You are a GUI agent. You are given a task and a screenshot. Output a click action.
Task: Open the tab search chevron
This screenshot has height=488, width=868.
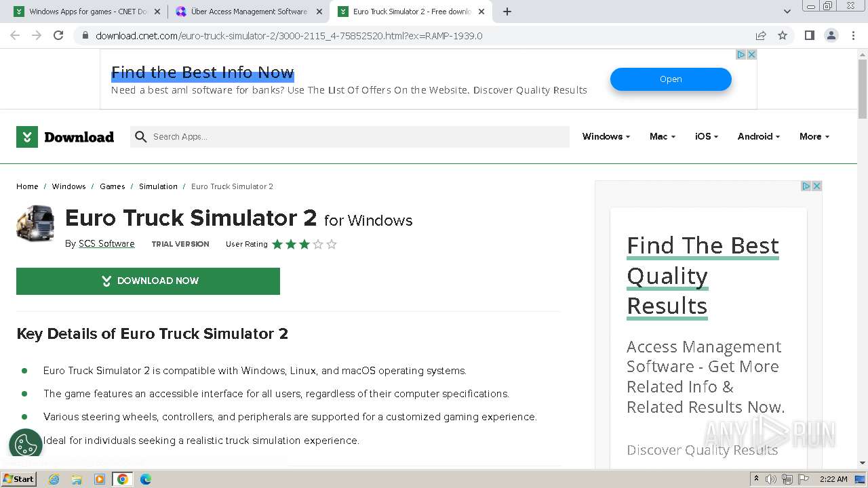coord(787,12)
